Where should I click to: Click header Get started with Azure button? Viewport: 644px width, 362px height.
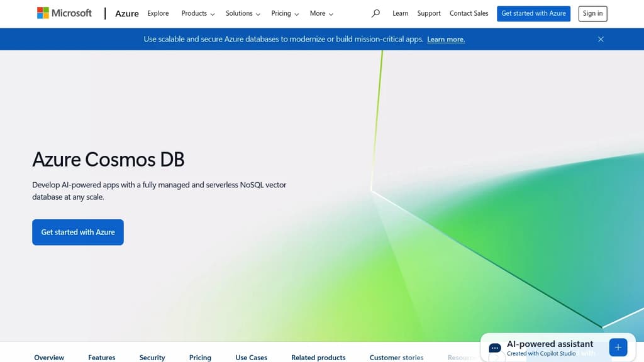(x=533, y=14)
